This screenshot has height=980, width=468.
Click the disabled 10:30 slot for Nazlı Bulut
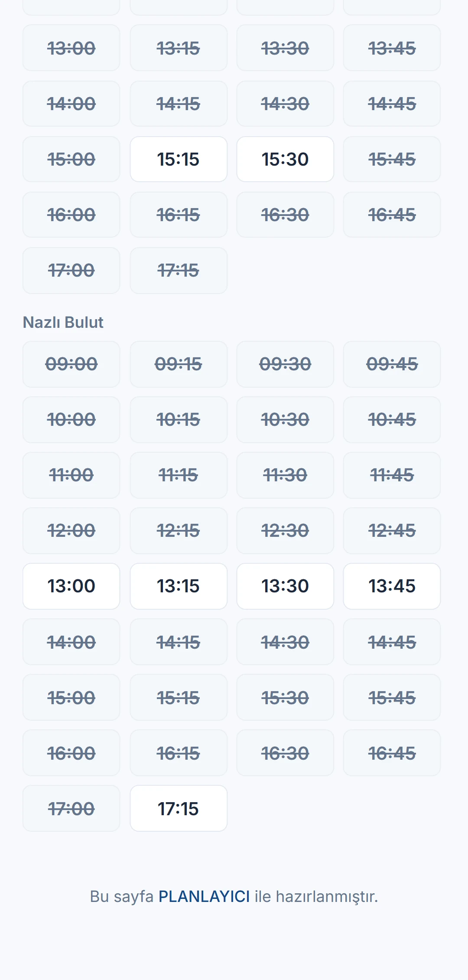tap(285, 419)
